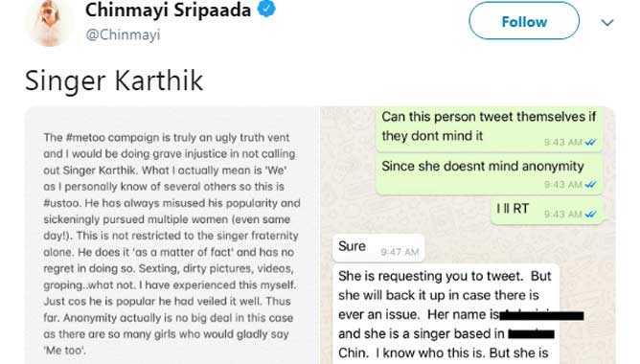Select the tweet text Singer Karthik
The image size is (640, 364).
tap(114, 80)
